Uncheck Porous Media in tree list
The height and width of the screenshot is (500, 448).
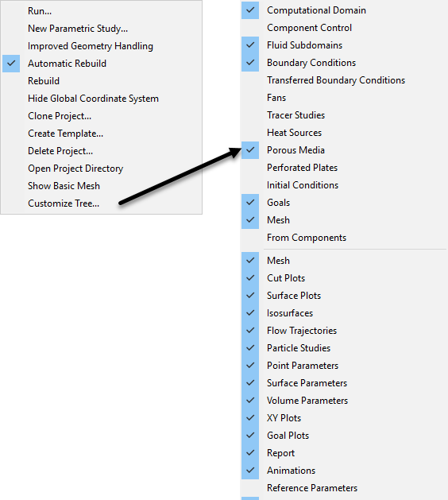pyautogui.click(x=250, y=150)
